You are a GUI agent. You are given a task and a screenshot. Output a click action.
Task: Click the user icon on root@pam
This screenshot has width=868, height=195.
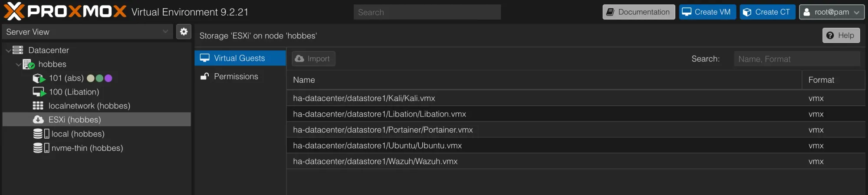[x=807, y=12]
